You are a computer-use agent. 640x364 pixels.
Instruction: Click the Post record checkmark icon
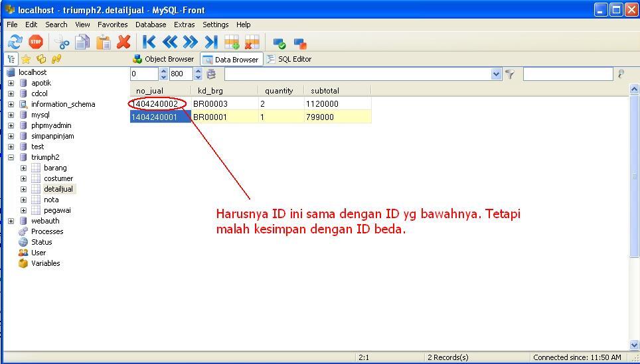coord(280,43)
